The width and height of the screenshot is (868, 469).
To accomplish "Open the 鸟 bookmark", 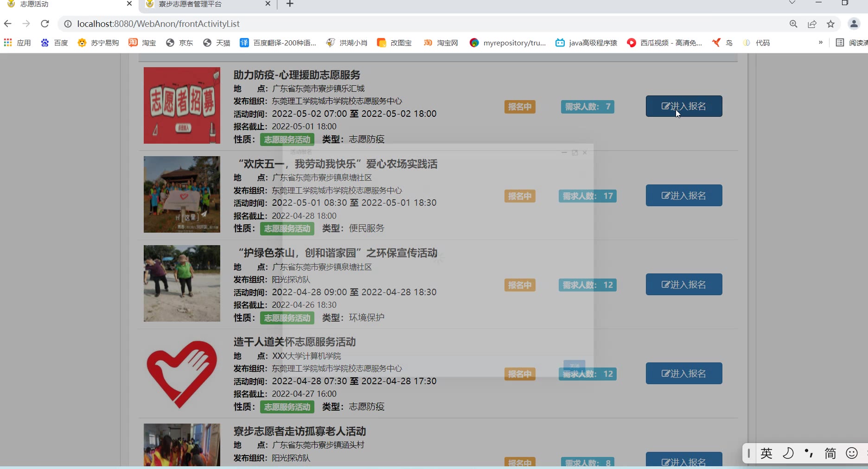I will coord(722,43).
